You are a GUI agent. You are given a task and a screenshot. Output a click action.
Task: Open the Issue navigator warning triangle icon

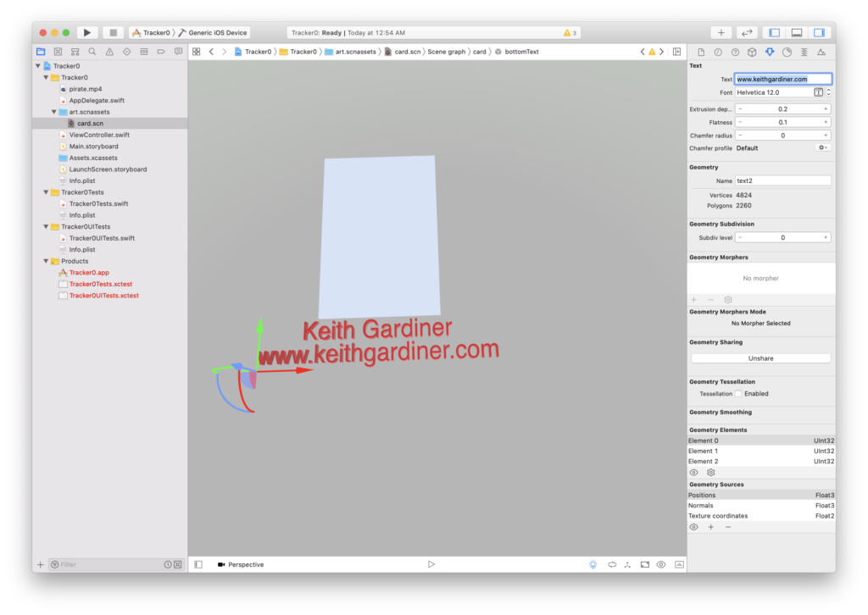coord(109,52)
